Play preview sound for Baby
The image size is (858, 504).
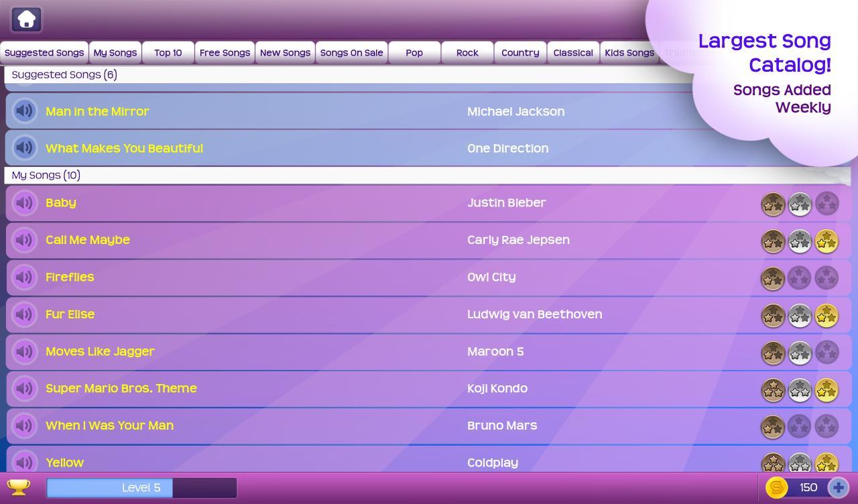(25, 202)
